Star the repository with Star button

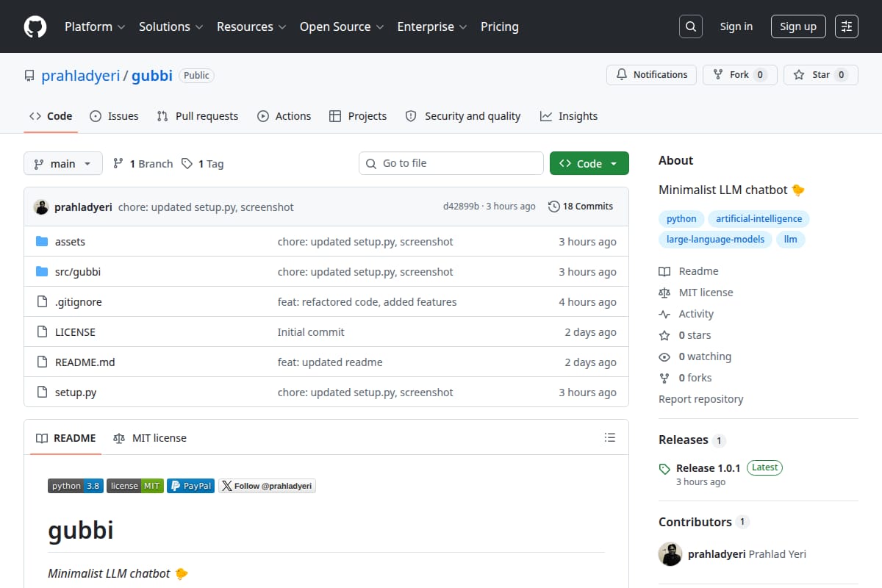(x=821, y=75)
